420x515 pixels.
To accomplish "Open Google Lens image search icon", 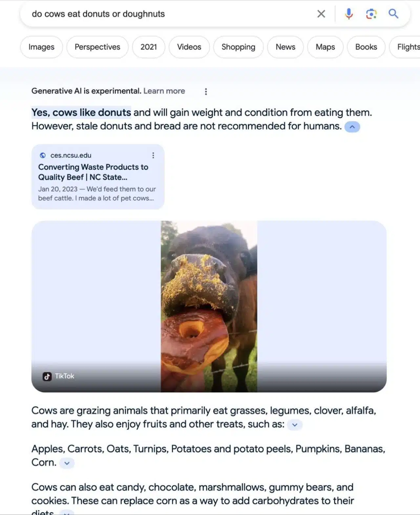I will tap(371, 14).
